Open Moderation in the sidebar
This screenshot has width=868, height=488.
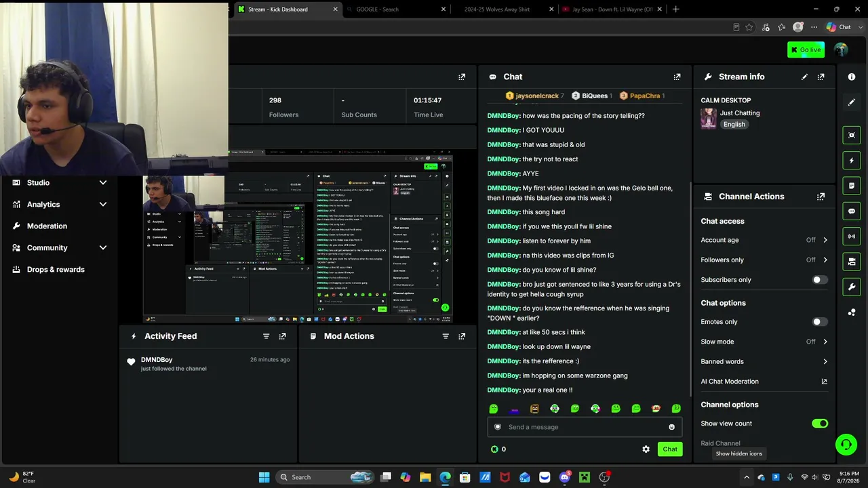pos(47,226)
